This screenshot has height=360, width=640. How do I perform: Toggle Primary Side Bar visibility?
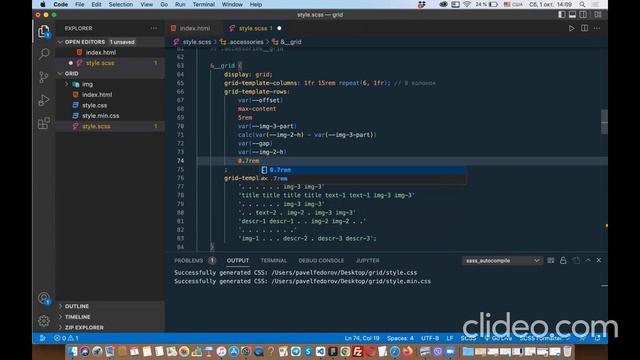click(562, 15)
